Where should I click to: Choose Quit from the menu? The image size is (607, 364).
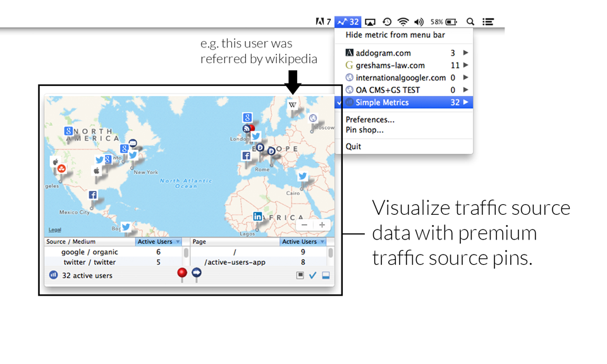click(x=353, y=147)
